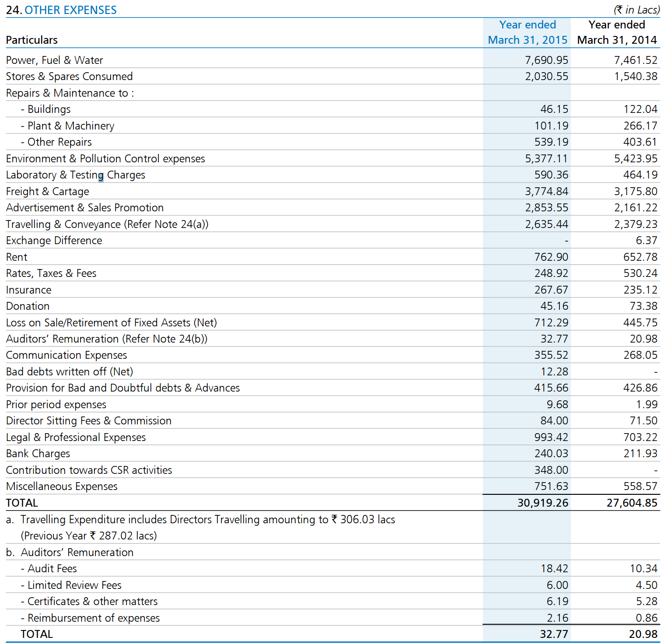The height and width of the screenshot is (644, 671).
Task: Click the value 12.28
Action: click(x=554, y=371)
